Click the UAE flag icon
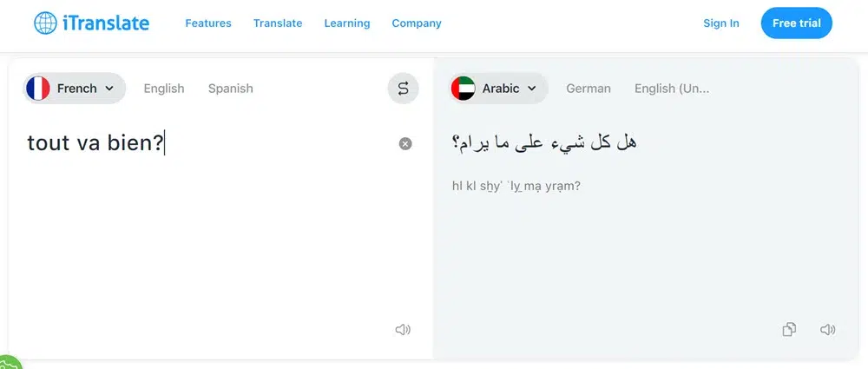 pos(463,89)
